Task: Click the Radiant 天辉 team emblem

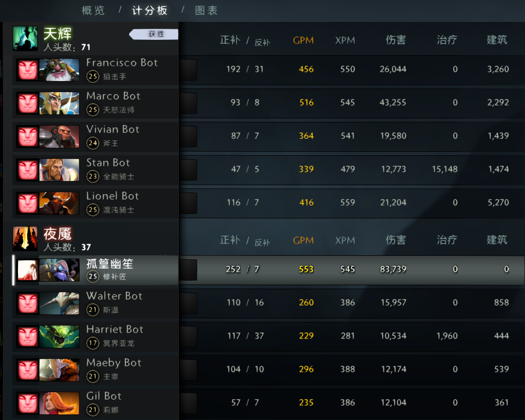Action: [25, 38]
